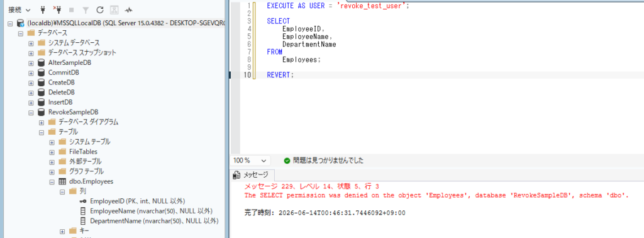
Task: Expand the CommitDB database node
Action: (31, 73)
